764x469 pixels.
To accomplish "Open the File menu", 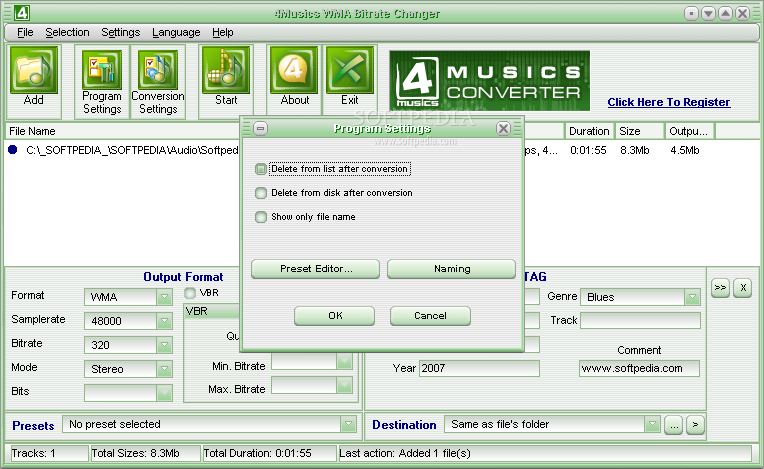I will (x=25, y=32).
